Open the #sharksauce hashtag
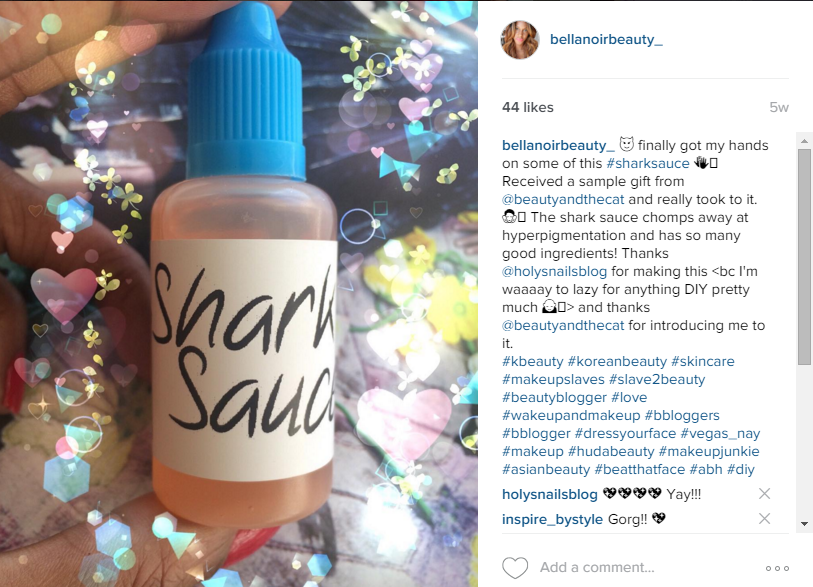Screen dimensions: 813x587 tap(648, 163)
